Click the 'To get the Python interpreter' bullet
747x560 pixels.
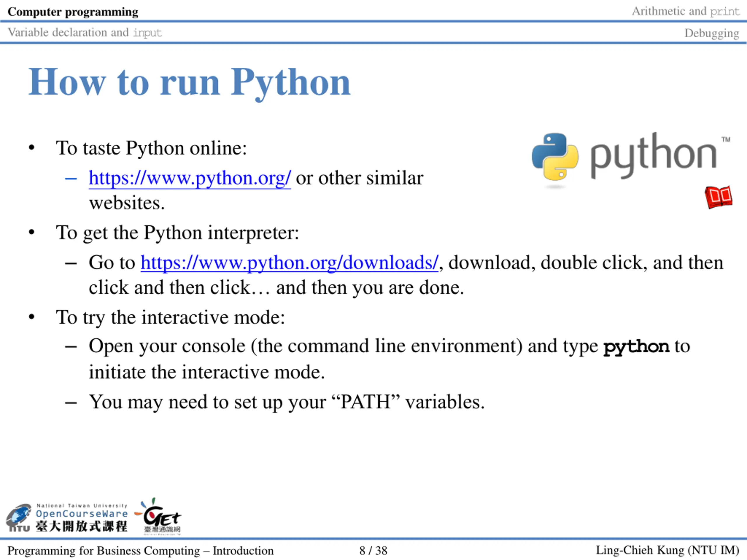177,232
